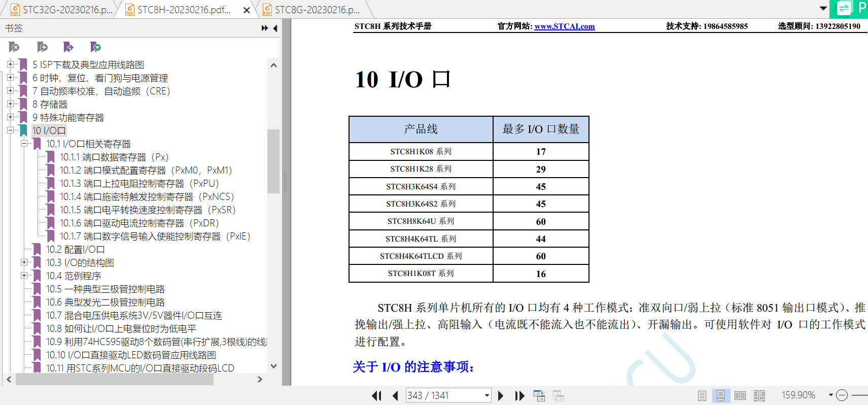Click the bookmark with blue arrow icon
This screenshot has height=405, width=868.
click(x=68, y=47)
